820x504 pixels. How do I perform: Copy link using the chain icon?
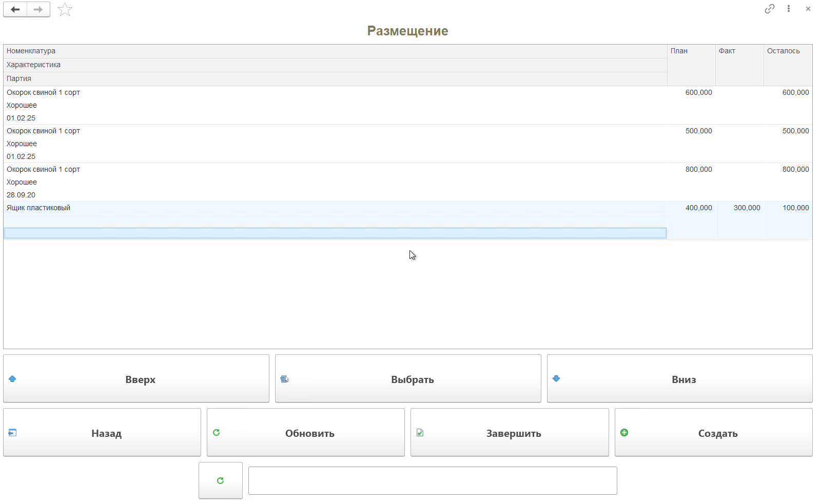[769, 9]
